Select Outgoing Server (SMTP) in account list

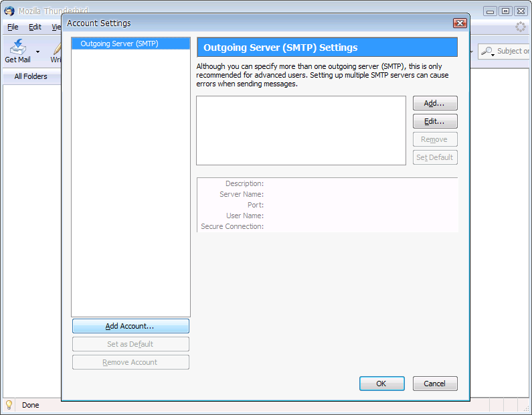click(119, 44)
